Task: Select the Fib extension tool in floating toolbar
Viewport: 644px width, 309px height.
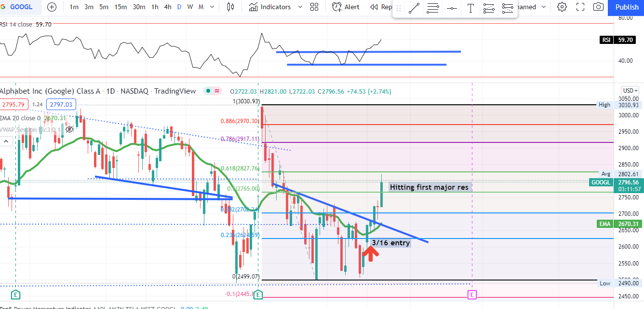Action: [489, 8]
